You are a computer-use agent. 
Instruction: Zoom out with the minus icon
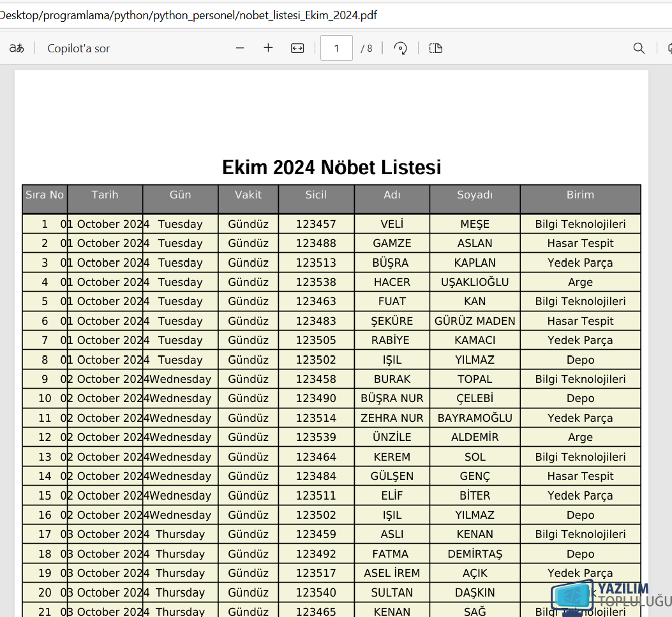(240, 48)
